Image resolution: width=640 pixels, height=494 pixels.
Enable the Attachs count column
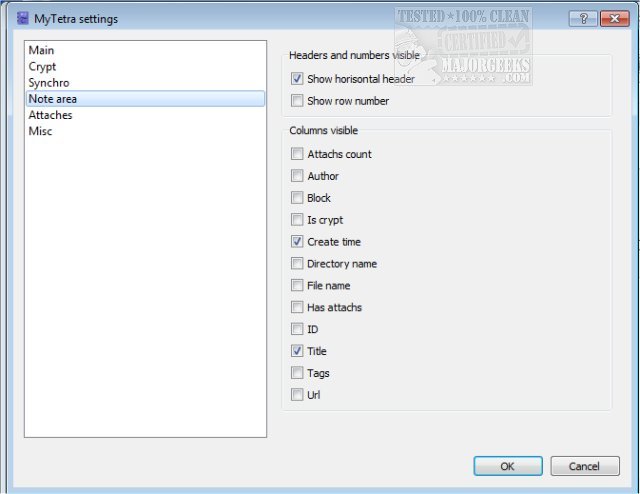(x=297, y=154)
